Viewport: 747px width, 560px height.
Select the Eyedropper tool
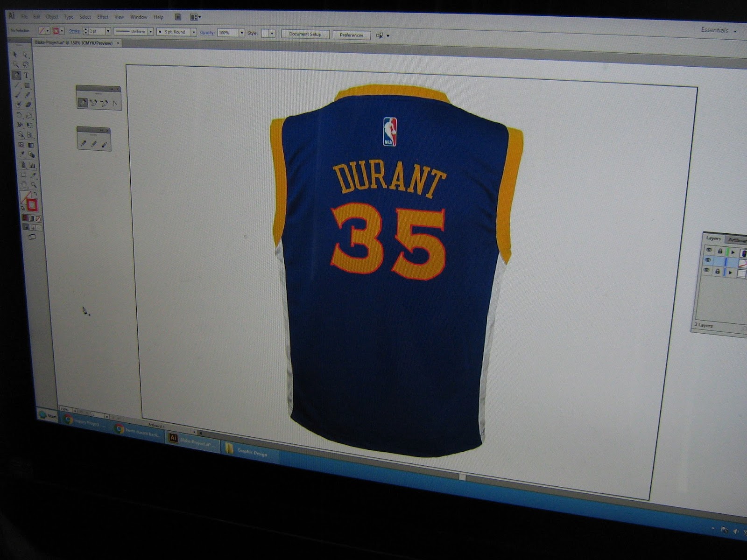22,154
